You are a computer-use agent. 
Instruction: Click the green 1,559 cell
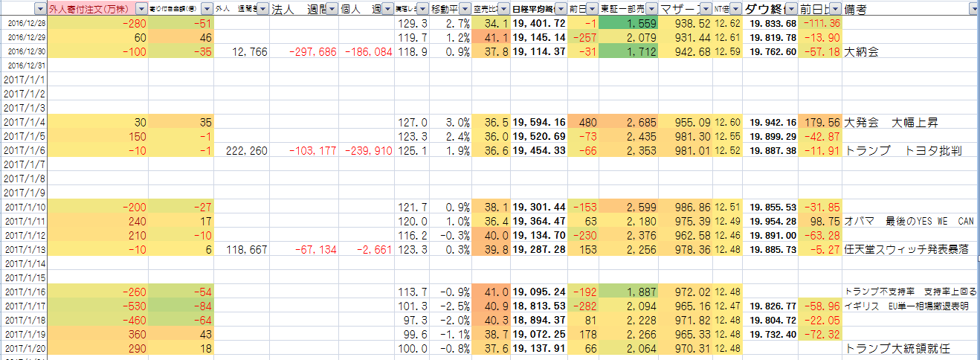628,23
